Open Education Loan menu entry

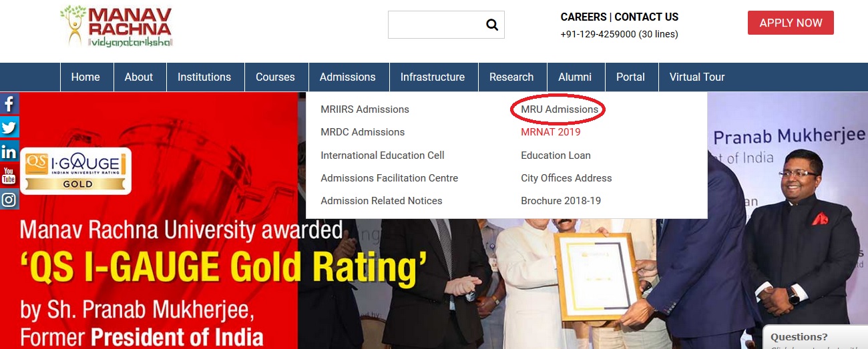(x=556, y=155)
